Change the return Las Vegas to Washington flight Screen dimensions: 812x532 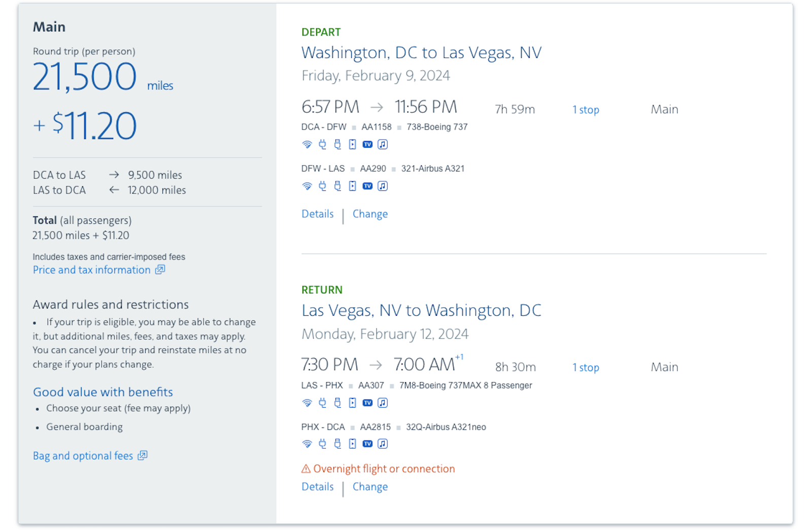(x=370, y=487)
